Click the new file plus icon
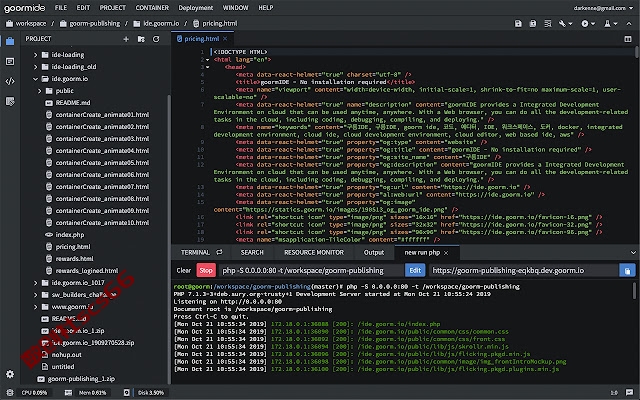 click(126, 39)
